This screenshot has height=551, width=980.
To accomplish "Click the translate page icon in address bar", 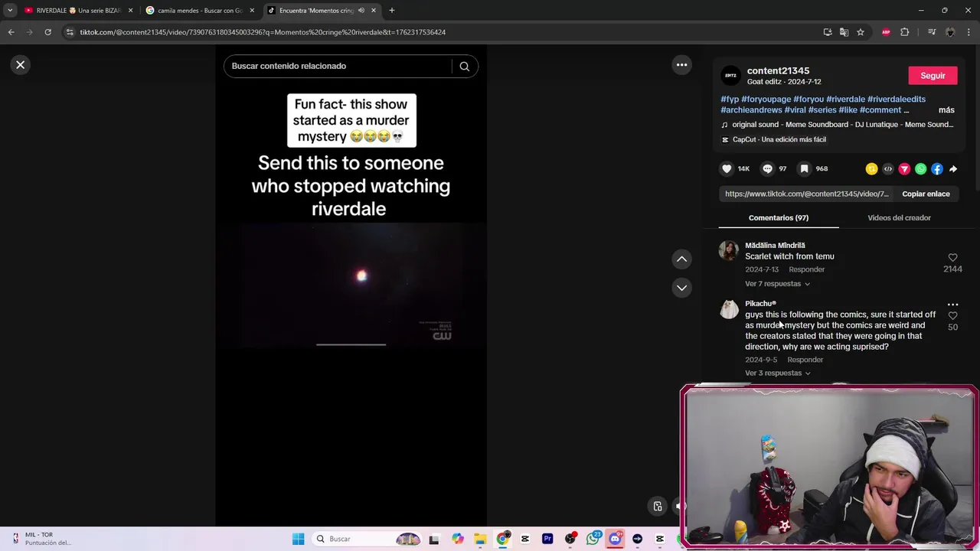I will coord(844,32).
